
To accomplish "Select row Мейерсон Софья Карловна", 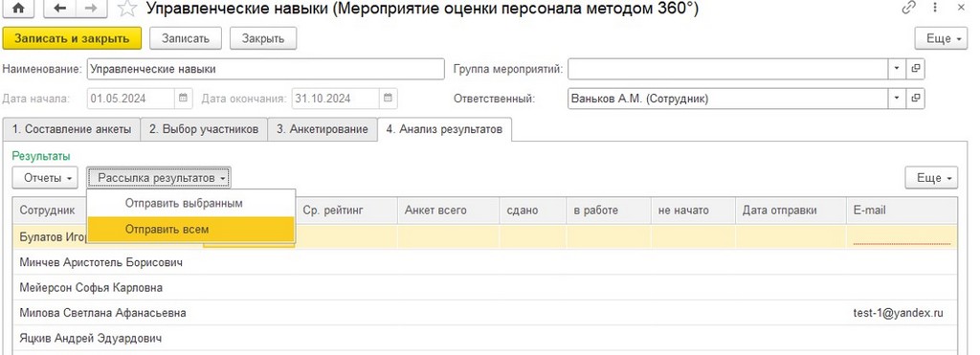I will (x=485, y=287).
